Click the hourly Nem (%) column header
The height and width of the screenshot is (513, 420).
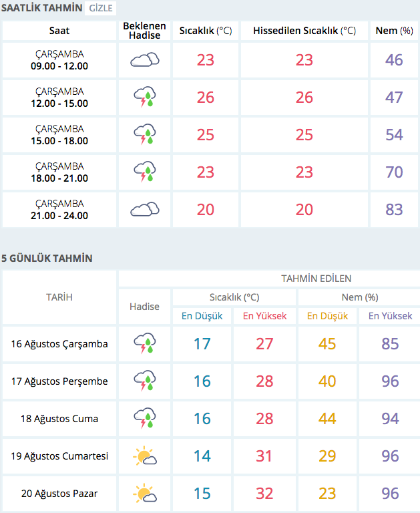point(394,31)
